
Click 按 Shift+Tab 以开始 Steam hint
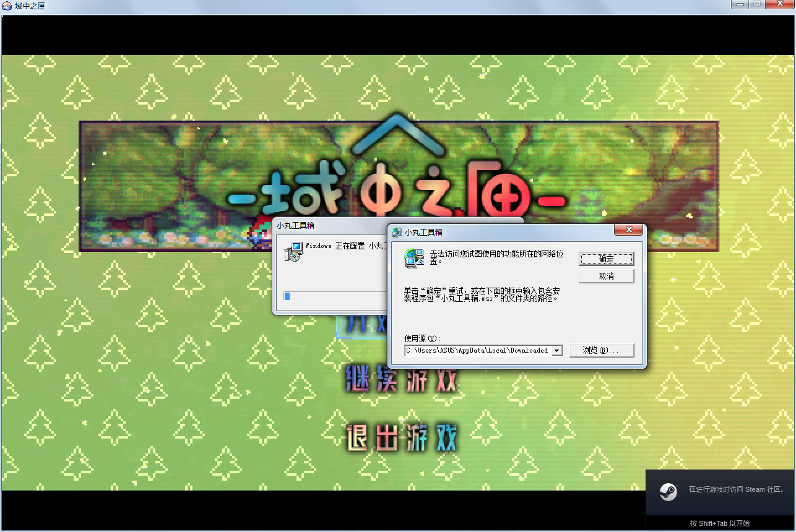coord(720,523)
